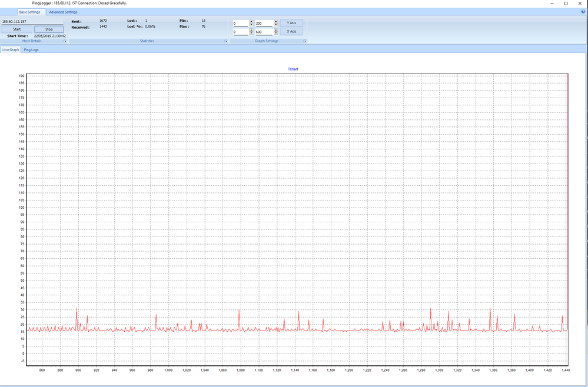Switch to the Advanced Settings tab
This screenshot has height=387, width=588.
point(63,12)
